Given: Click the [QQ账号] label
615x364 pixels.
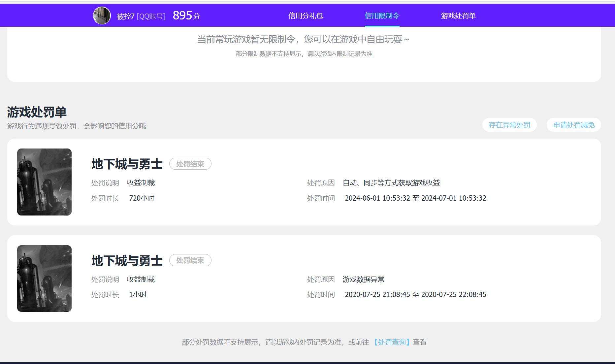Looking at the screenshot, I should pyautogui.click(x=151, y=16).
